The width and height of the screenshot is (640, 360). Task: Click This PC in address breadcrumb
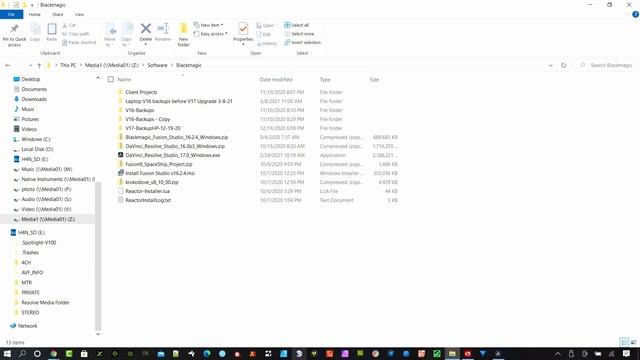point(68,65)
